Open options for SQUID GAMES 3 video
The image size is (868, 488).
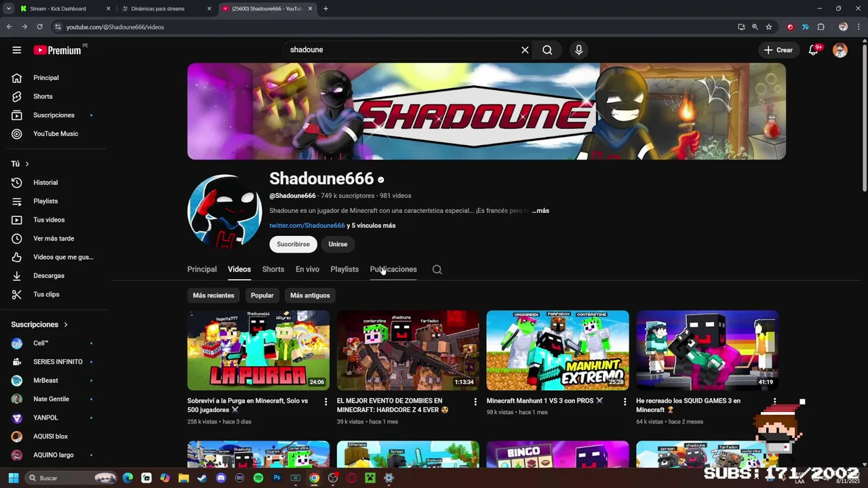774,402
